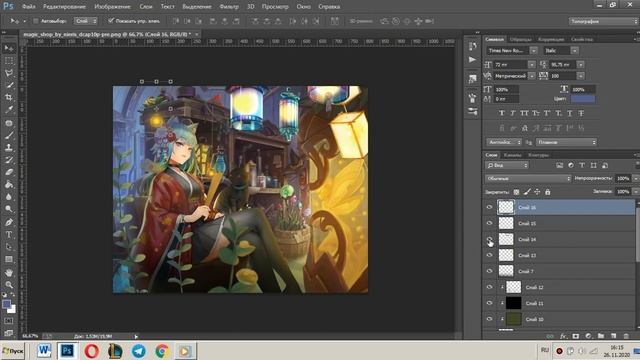
Task: Open the Изображение menu
Action: click(112, 7)
